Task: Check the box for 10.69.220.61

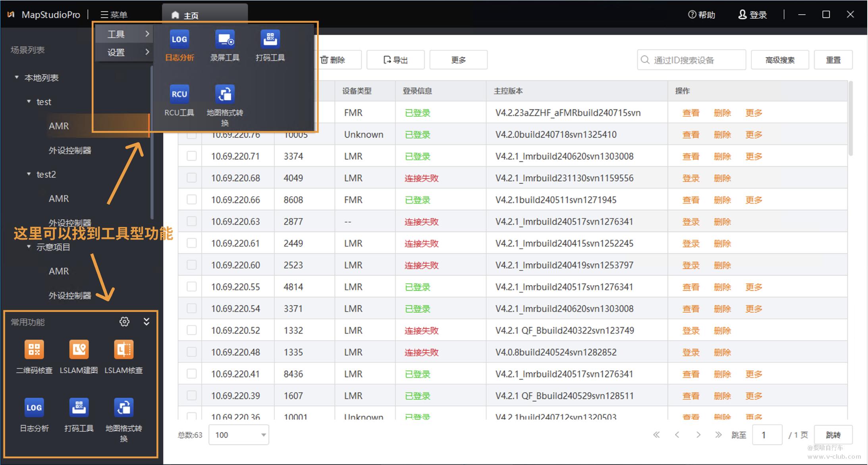Action: 191,243
